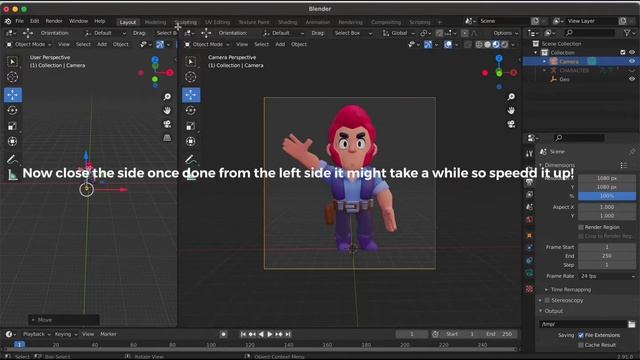Open the Options dropdown in viewport header
The image size is (640, 360).
[x=505, y=33]
